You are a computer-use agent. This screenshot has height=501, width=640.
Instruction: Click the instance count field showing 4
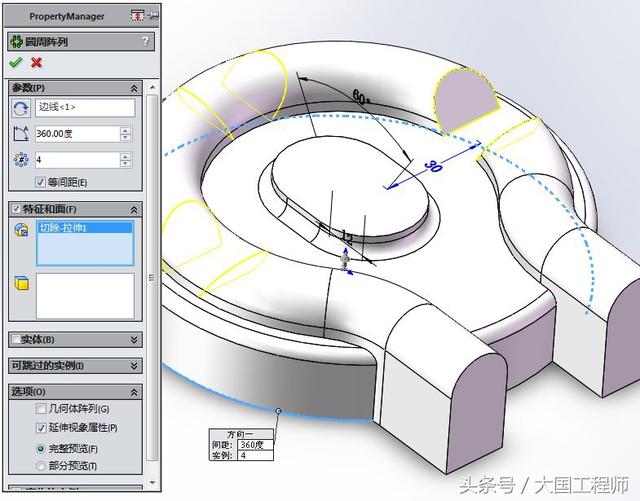pyautogui.click(x=77, y=160)
